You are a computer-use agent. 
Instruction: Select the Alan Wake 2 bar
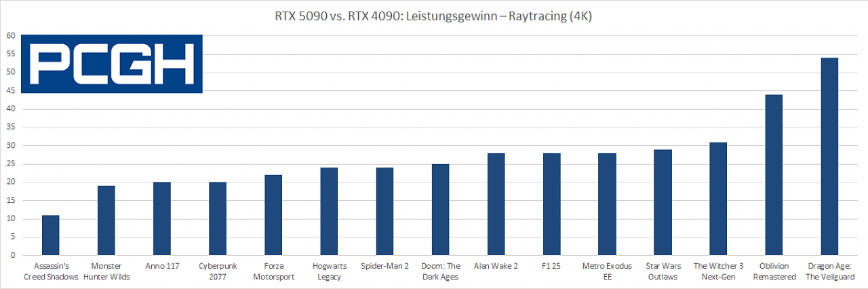[x=496, y=204]
